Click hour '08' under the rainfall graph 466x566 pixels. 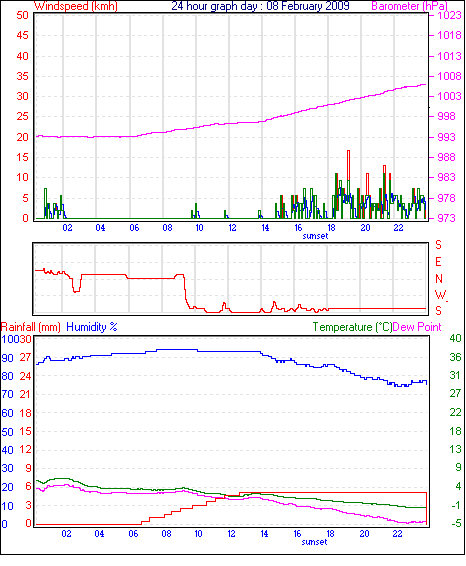click(x=166, y=534)
